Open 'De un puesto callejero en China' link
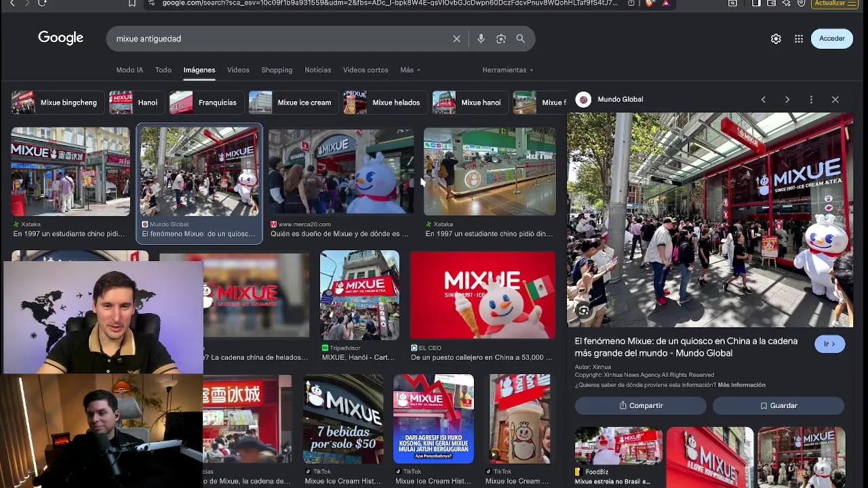 tap(481, 357)
